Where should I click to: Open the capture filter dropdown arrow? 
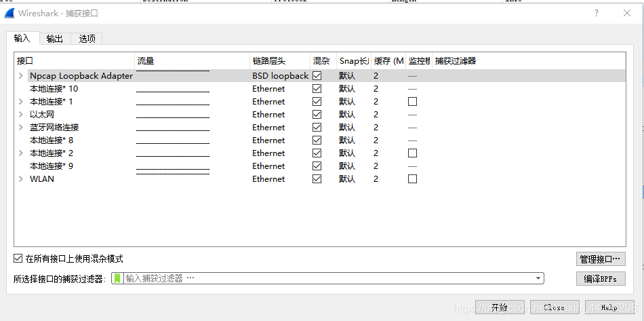(538, 278)
